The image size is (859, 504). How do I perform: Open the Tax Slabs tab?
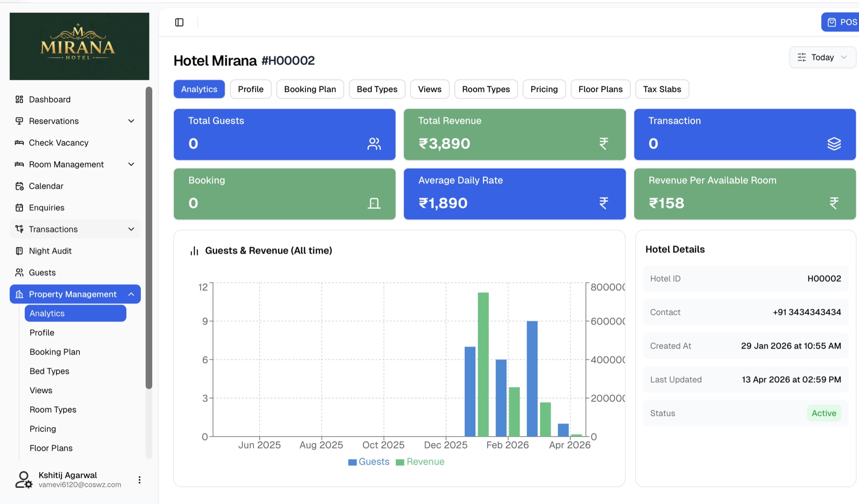click(662, 89)
